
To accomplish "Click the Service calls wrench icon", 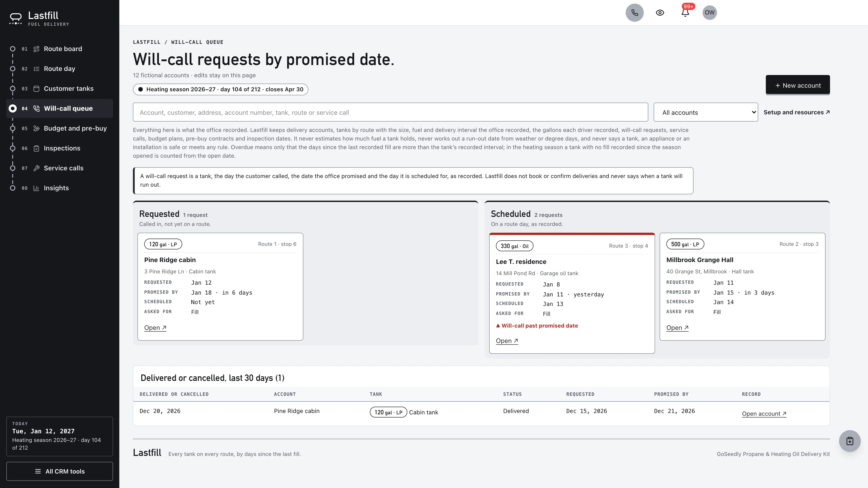I will click(36, 168).
